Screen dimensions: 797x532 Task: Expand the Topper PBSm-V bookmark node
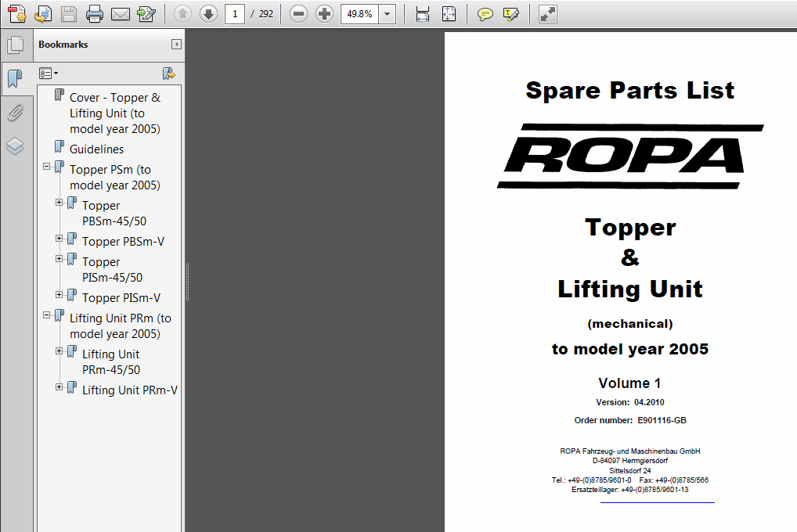pyautogui.click(x=59, y=239)
